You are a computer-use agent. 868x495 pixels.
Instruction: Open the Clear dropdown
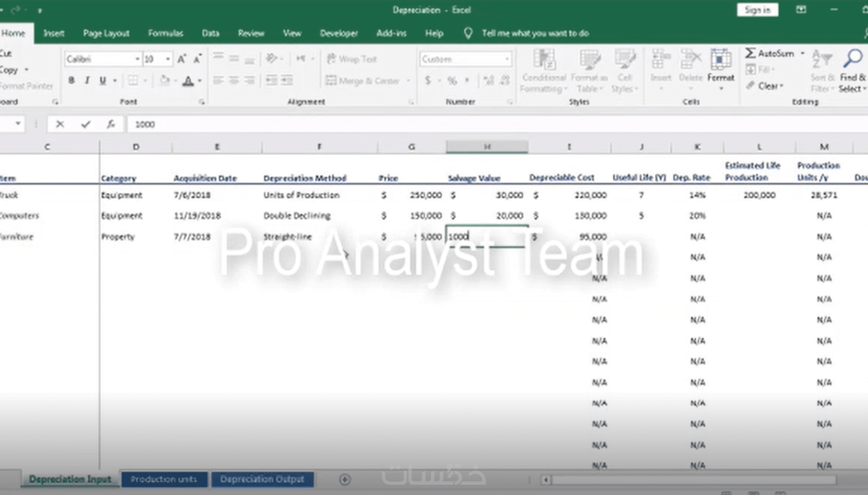tap(764, 86)
